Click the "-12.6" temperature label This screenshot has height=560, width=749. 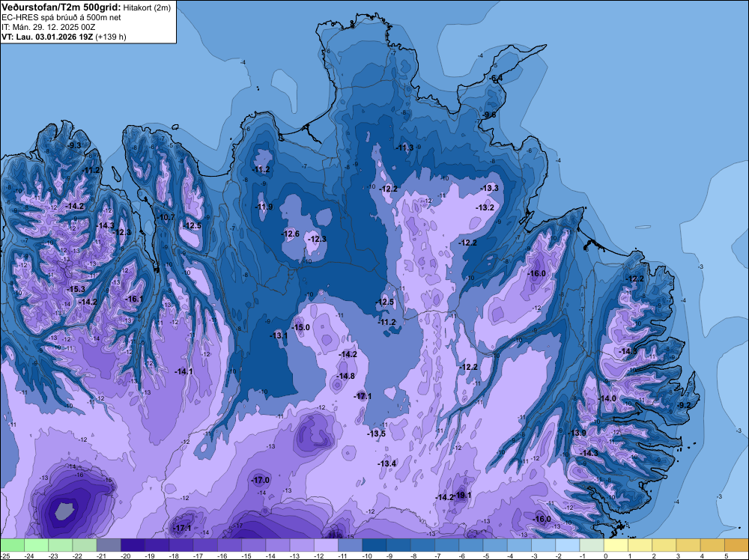coord(291,234)
